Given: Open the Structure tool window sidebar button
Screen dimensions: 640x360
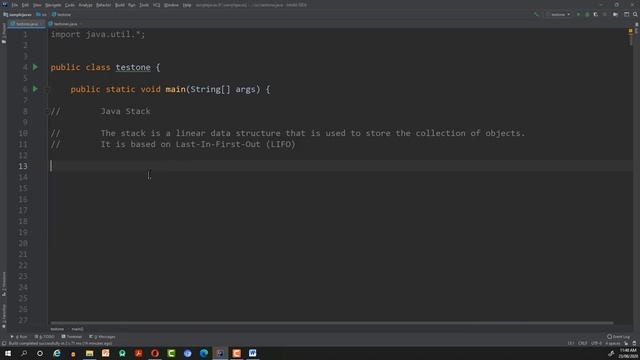Looking at the screenshot, I should tap(4, 284).
